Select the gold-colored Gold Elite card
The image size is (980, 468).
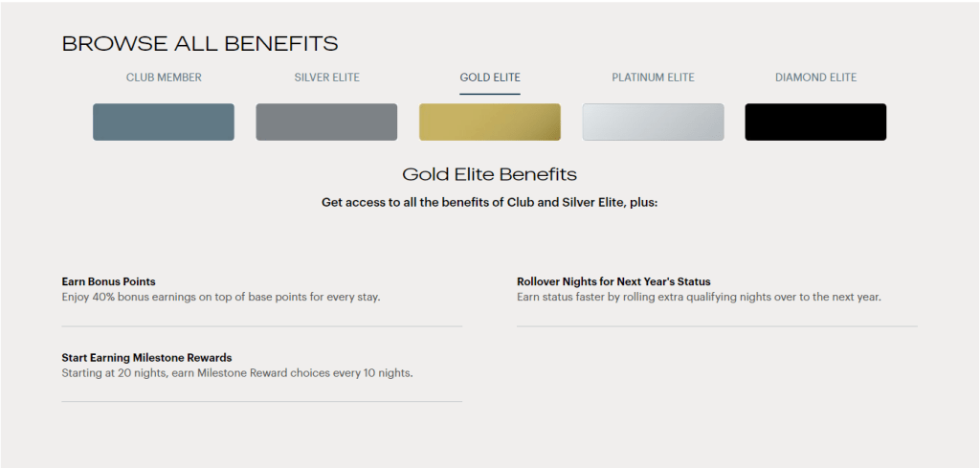pyautogui.click(x=490, y=123)
